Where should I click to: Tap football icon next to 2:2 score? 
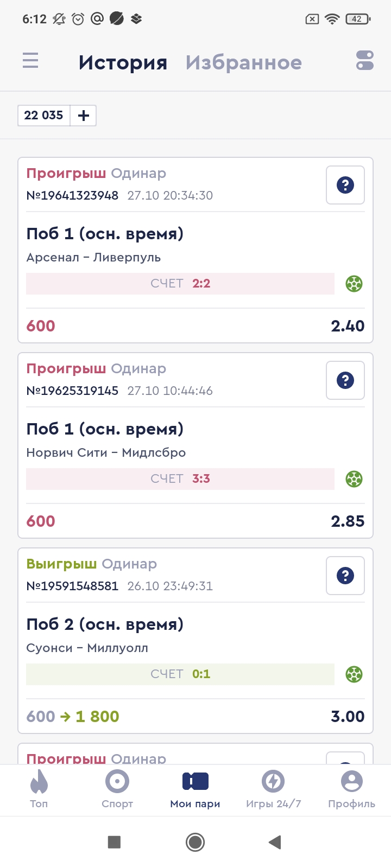(354, 284)
